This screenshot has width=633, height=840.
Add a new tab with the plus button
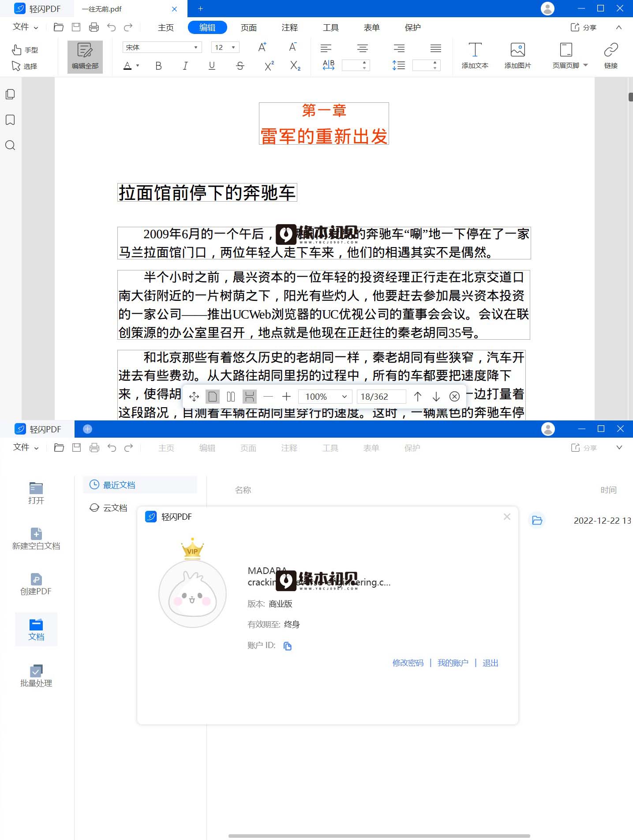200,9
